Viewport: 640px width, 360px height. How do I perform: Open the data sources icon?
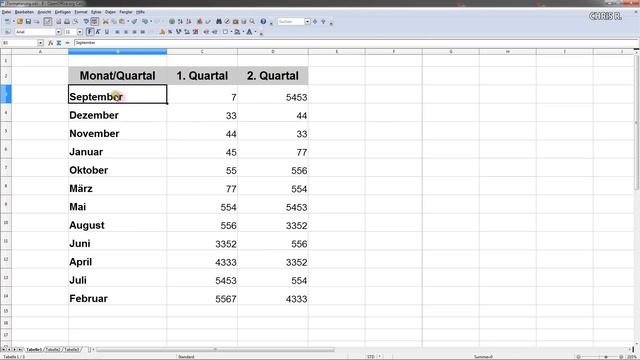pos(244,21)
